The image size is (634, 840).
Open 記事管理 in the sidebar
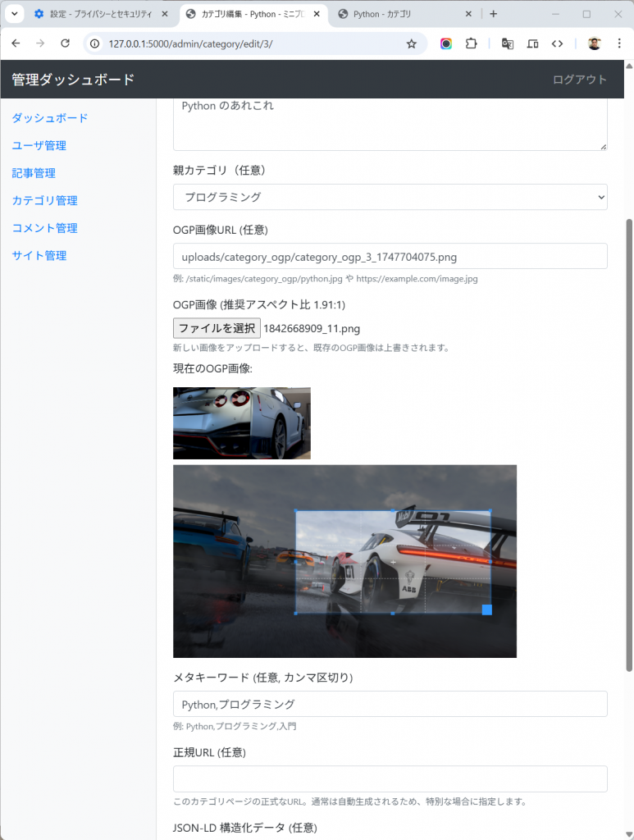34,173
